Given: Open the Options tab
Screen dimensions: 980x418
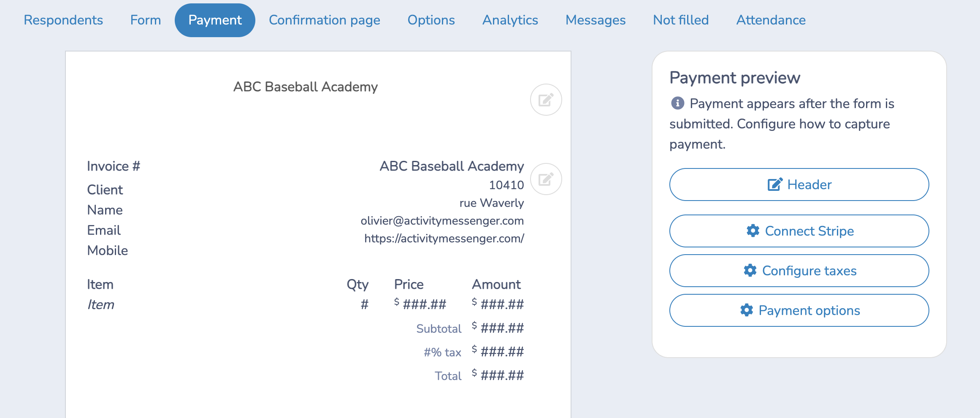Looking at the screenshot, I should click(431, 20).
